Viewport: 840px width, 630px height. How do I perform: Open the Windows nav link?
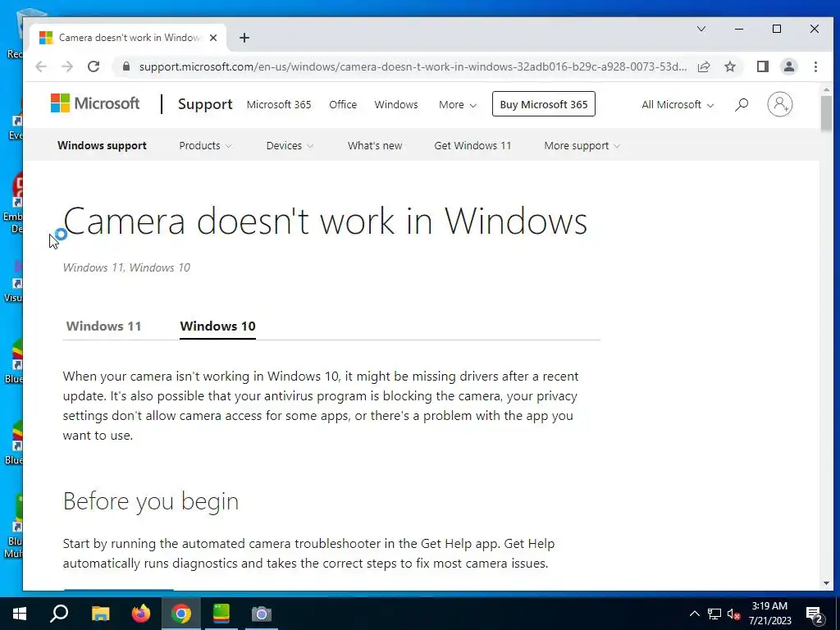(396, 104)
